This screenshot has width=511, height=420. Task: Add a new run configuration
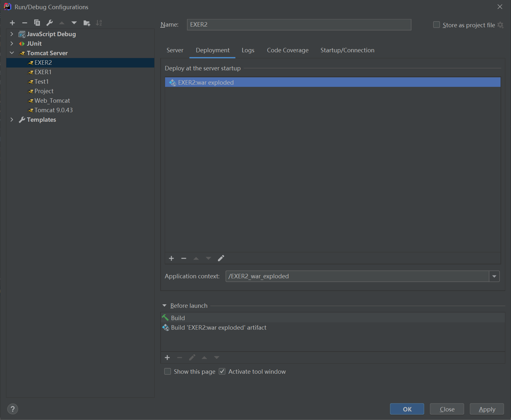click(x=12, y=23)
